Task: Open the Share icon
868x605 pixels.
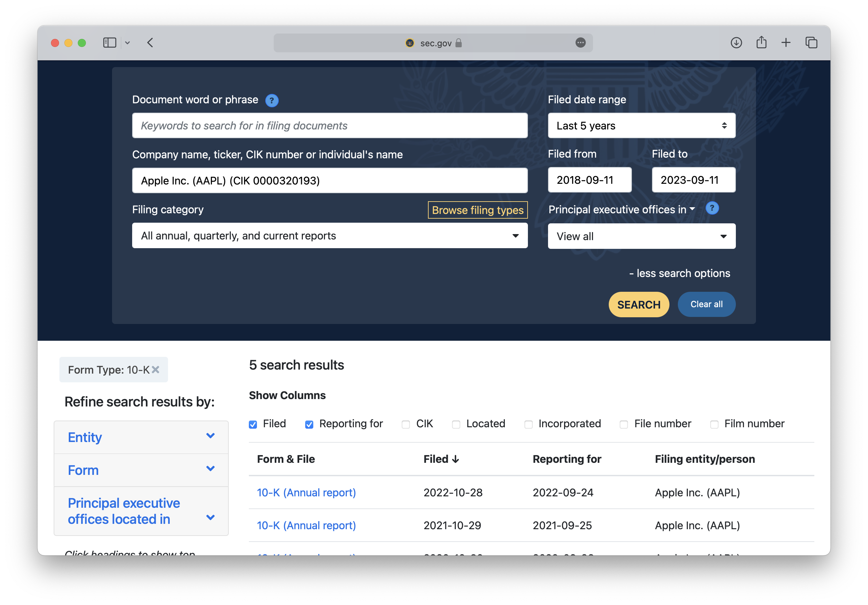Action: coord(761,42)
